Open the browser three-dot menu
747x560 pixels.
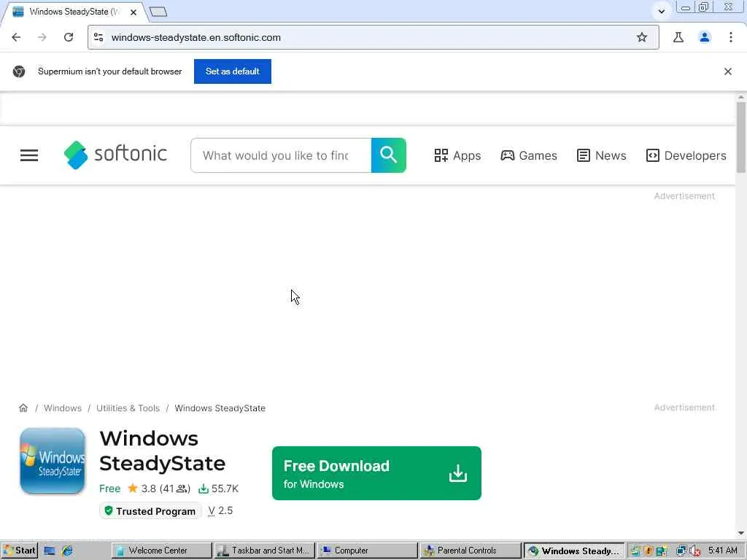[x=731, y=37]
